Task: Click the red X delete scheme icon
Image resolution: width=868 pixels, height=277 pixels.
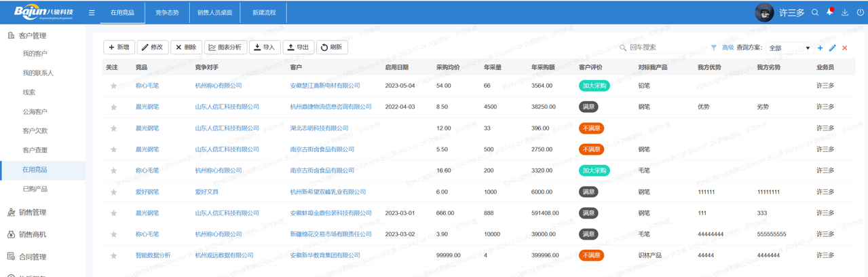Action: pos(845,48)
